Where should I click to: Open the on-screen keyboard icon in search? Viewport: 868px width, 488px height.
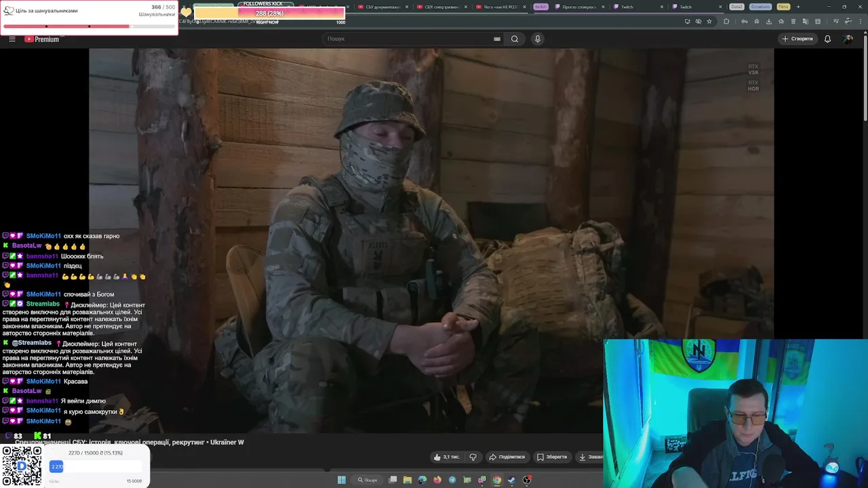pos(497,39)
